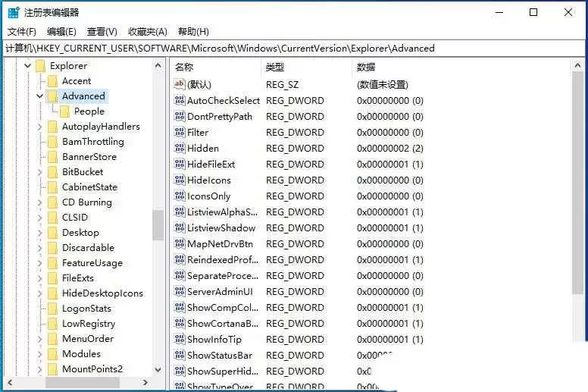Click the ShowSuperHid... DWORD icon
The height and width of the screenshot is (392, 588).
tap(180, 371)
